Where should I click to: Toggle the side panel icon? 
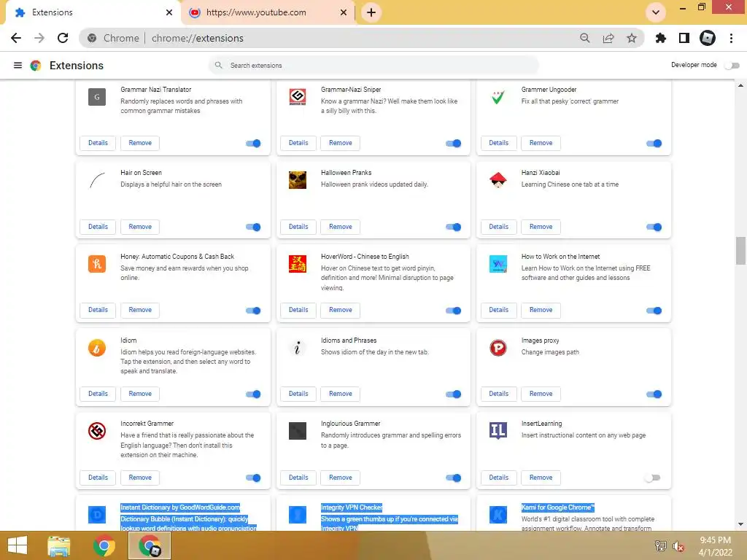[684, 38]
